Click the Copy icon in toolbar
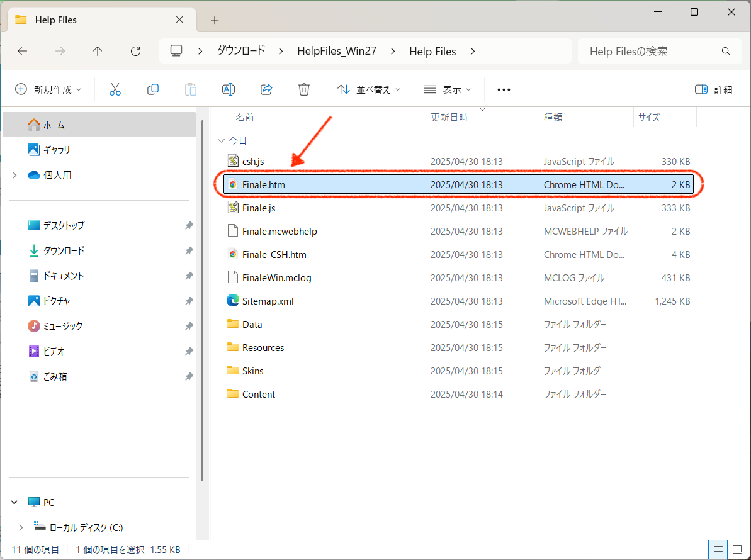The image size is (751, 560). click(x=153, y=89)
